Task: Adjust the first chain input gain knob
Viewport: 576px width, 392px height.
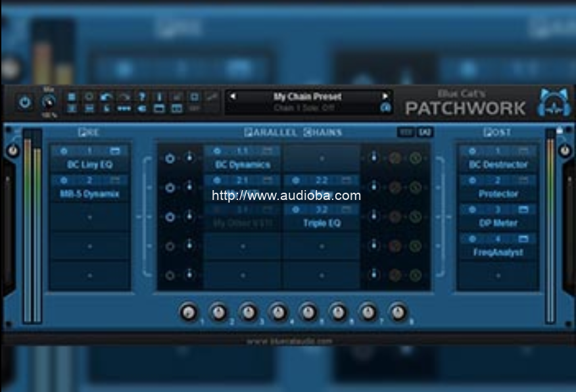Action: tap(189, 157)
